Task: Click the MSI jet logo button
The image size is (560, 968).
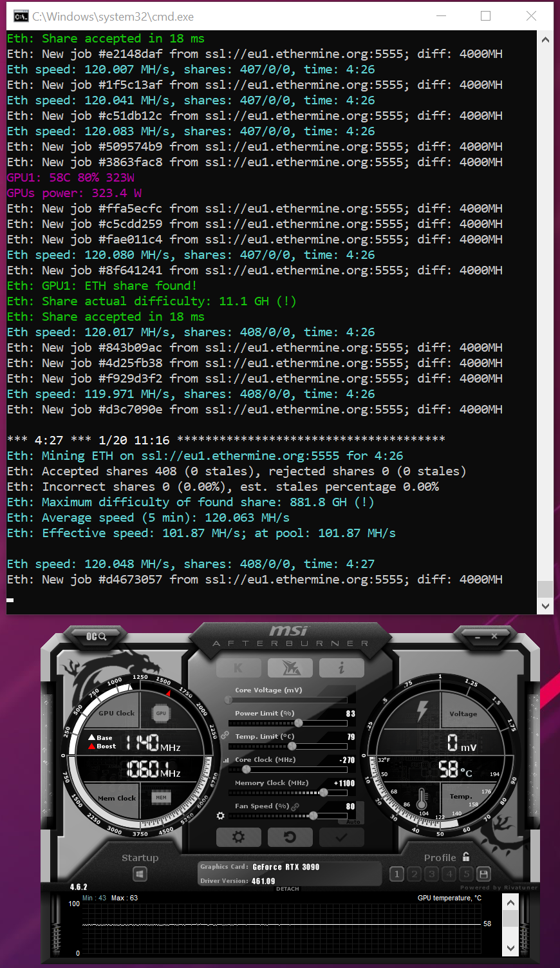Action: point(290,668)
